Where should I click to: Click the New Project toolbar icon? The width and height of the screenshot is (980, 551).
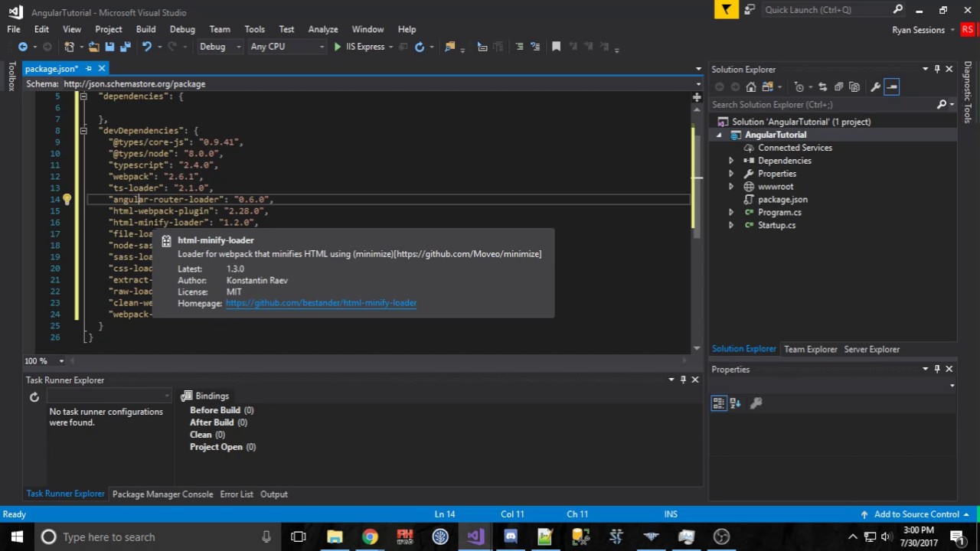tap(69, 47)
